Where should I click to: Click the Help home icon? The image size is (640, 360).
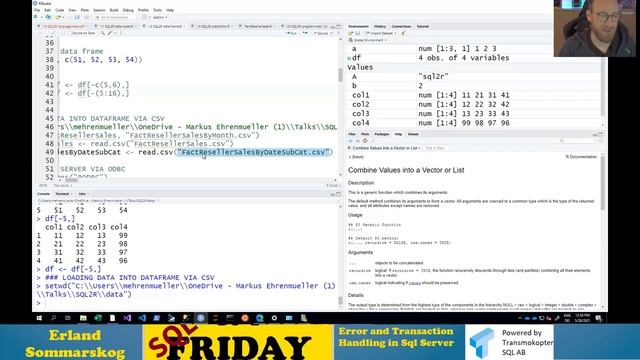(x=365, y=141)
